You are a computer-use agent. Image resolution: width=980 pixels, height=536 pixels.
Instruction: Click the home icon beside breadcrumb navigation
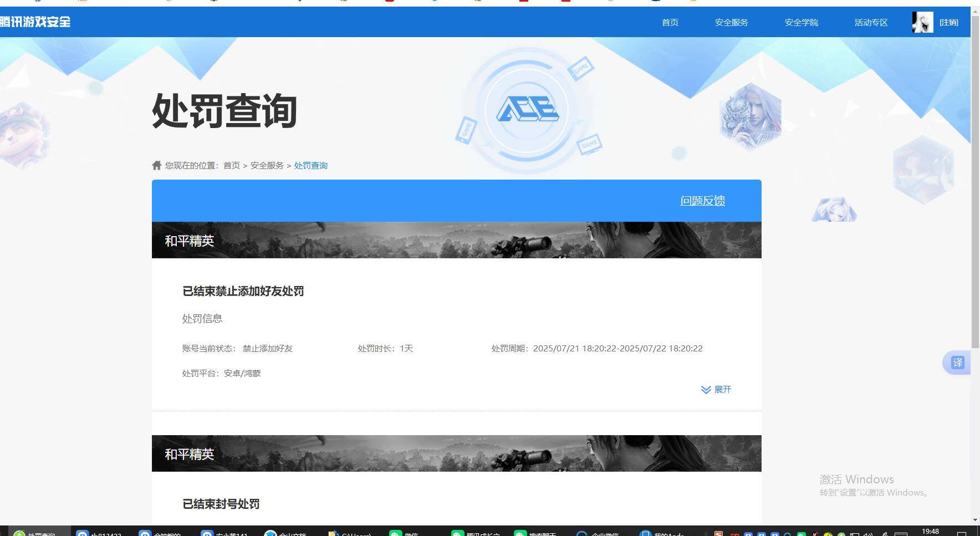pyautogui.click(x=156, y=165)
